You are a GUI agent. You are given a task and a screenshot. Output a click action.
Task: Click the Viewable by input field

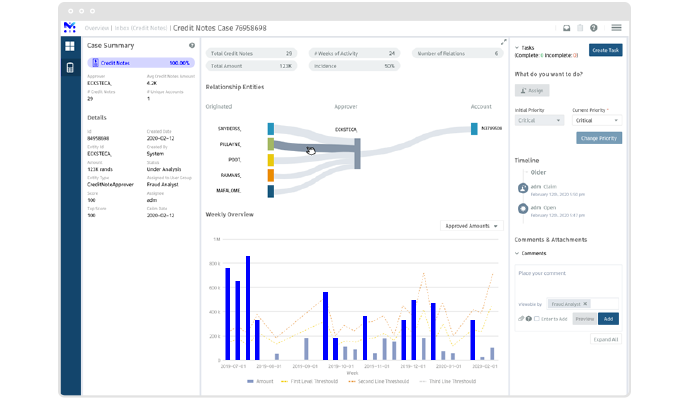583,304
